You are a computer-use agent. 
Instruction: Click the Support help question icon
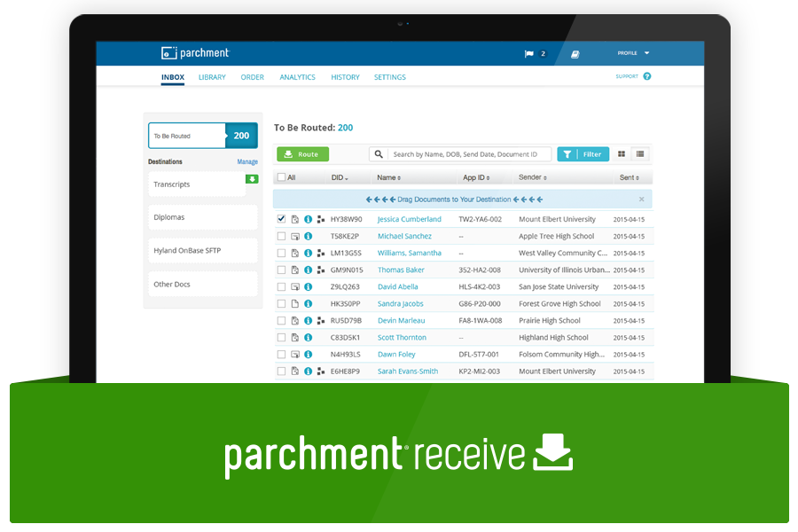[x=646, y=76]
